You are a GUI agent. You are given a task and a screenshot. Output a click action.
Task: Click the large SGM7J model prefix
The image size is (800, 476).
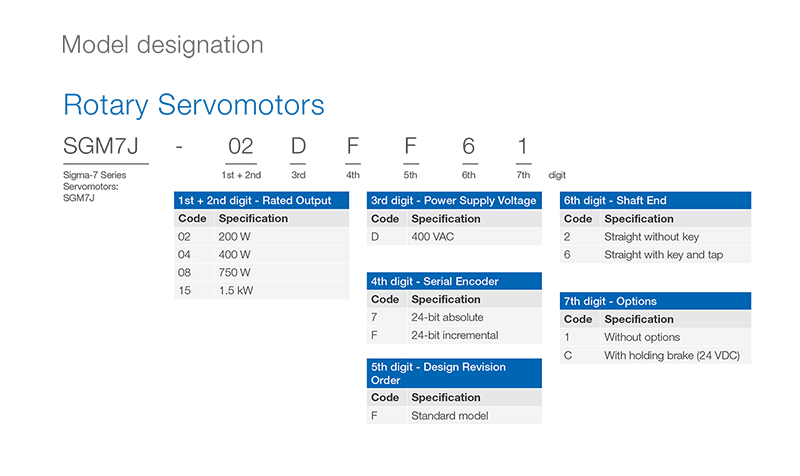pyautogui.click(x=105, y=147)
